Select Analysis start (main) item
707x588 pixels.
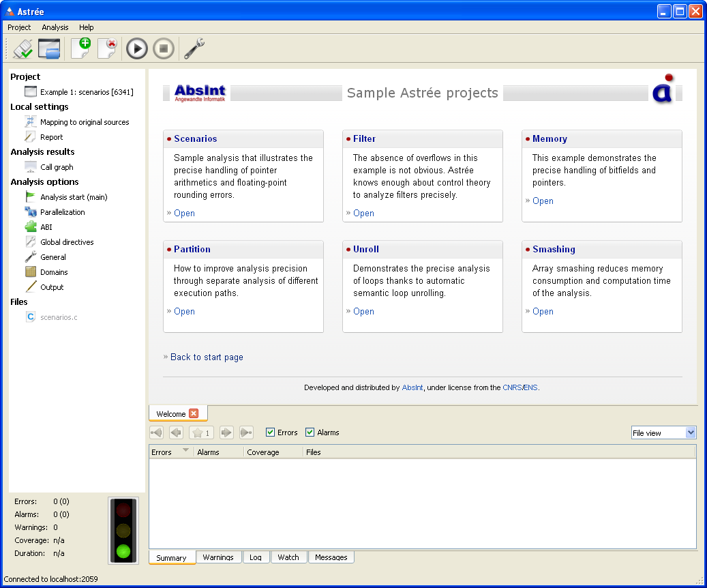74,196
